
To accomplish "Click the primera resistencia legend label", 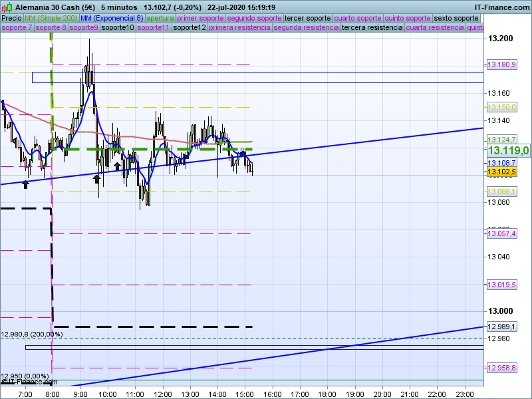I will click(239, 28).
